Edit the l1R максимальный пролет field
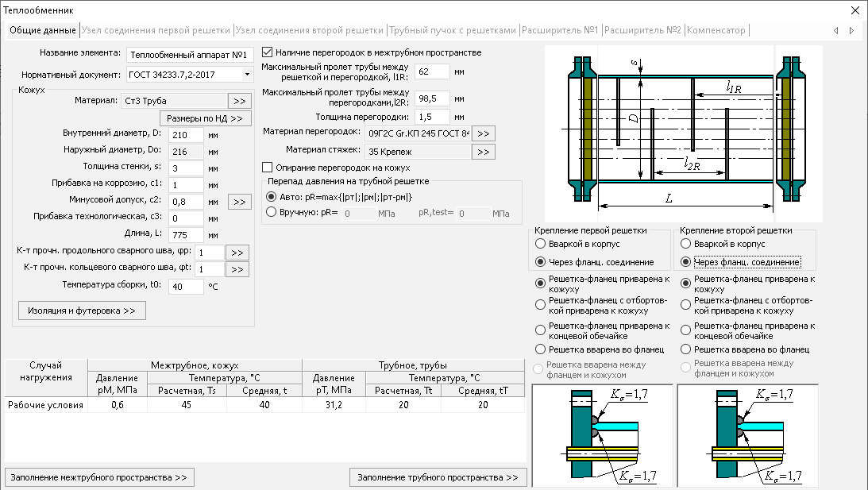868x490 pixels. pyautogui.click(x=432, y=71)
